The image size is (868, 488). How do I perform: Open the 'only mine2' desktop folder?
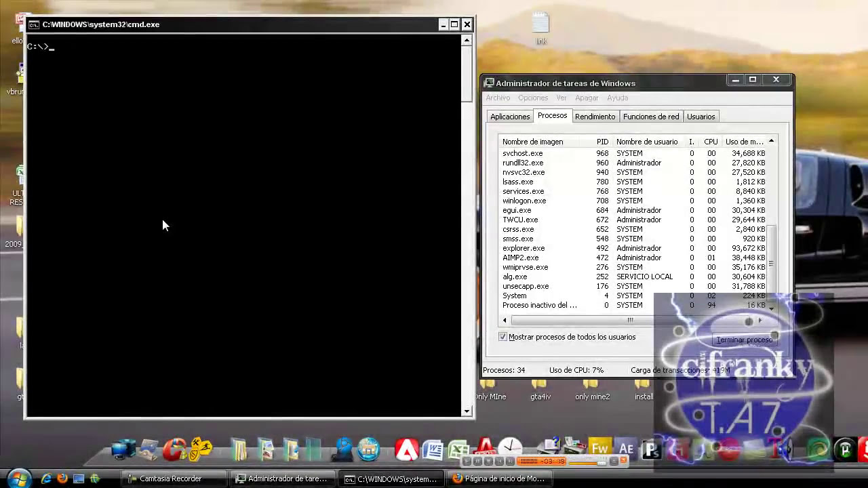coord(592,390)
